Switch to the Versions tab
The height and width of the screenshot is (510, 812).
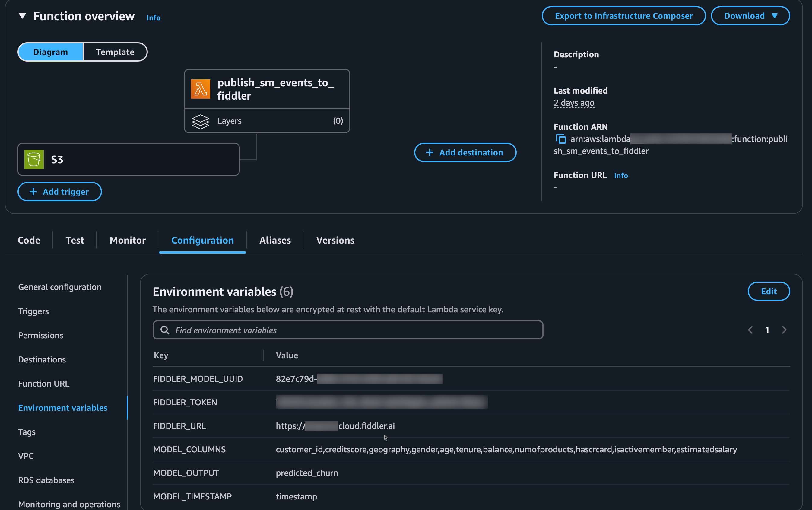pyautogui.click(x=335, y=240)
